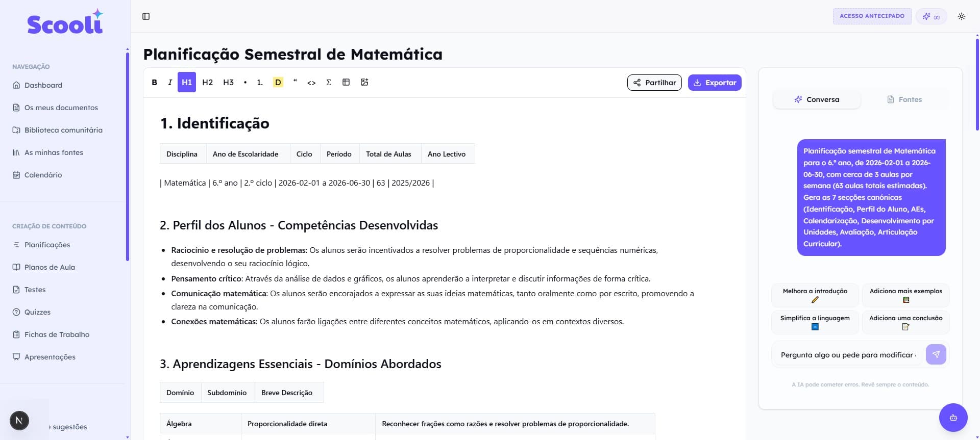Click the document title Planificação Semestral
This screenshot has height=440, width=980.
[292, 54]
